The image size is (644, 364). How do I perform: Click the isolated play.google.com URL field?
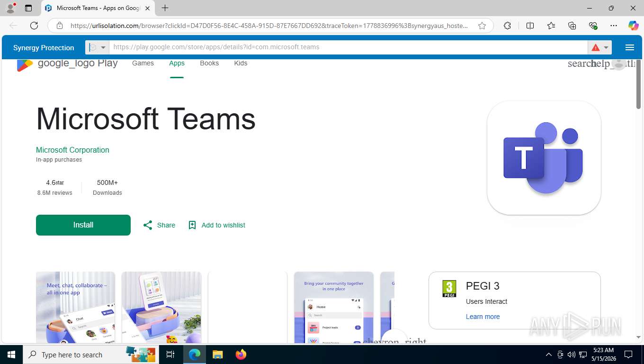point(348,47)
